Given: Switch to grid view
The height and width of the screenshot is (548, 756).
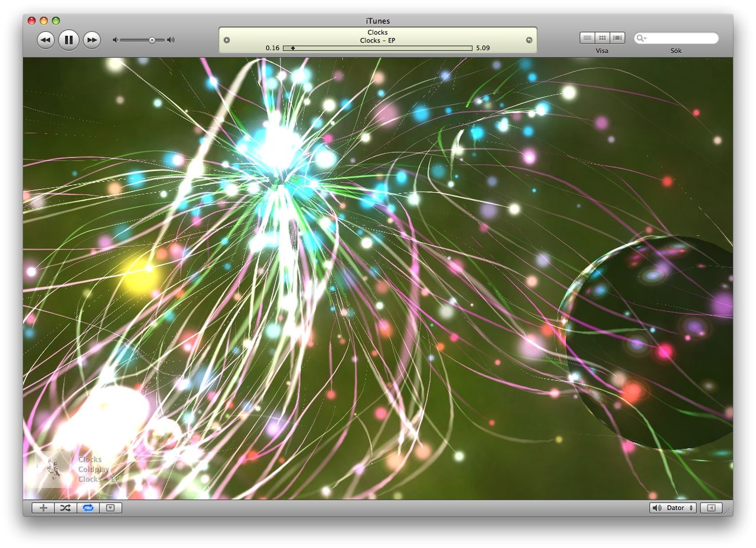Looking at the screenshot, I should point(602,38).
